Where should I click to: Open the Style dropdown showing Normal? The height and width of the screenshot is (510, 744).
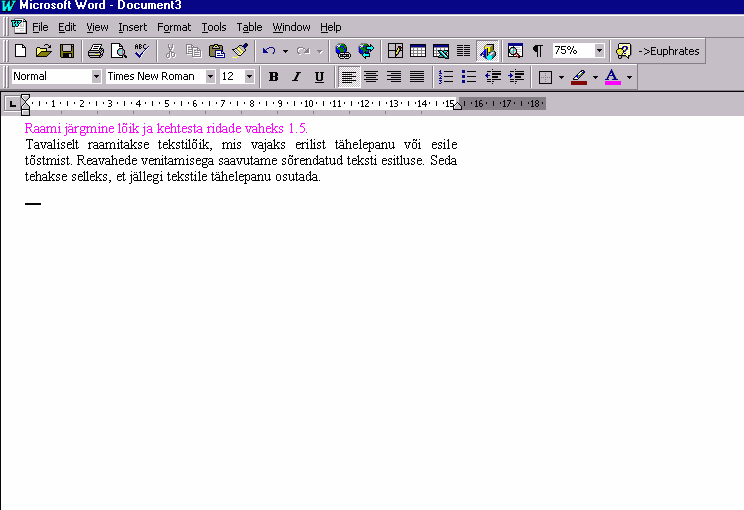tap(96, 77)
